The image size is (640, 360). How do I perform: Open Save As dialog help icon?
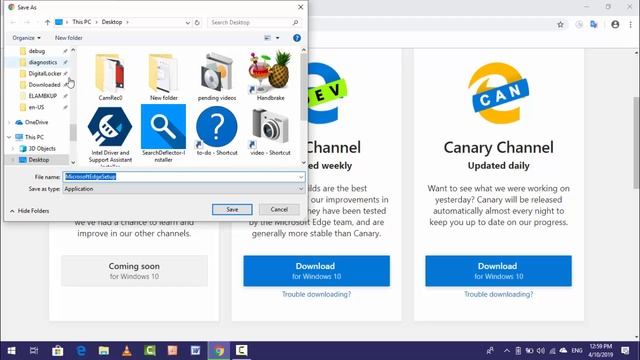tap(297, 38)
